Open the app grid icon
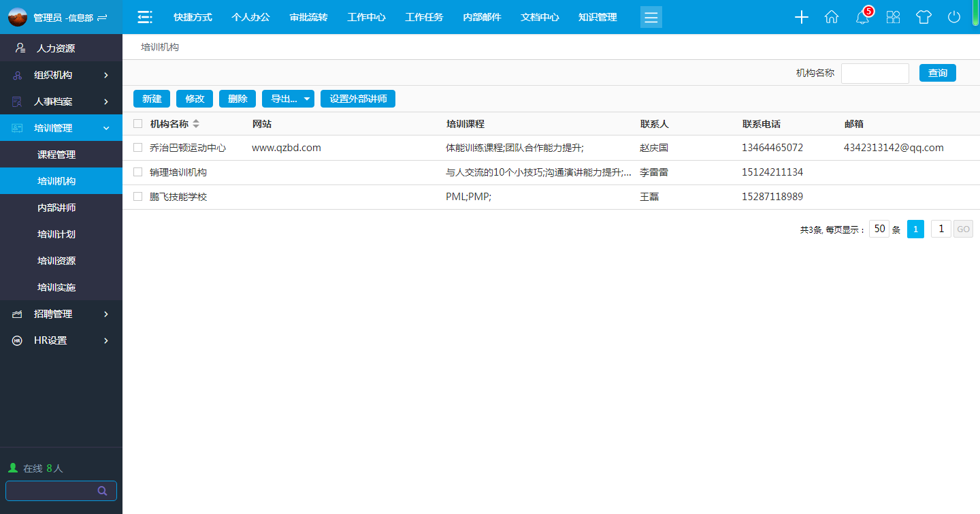This screenshot has height=514, width=980. tap(893, 18)
